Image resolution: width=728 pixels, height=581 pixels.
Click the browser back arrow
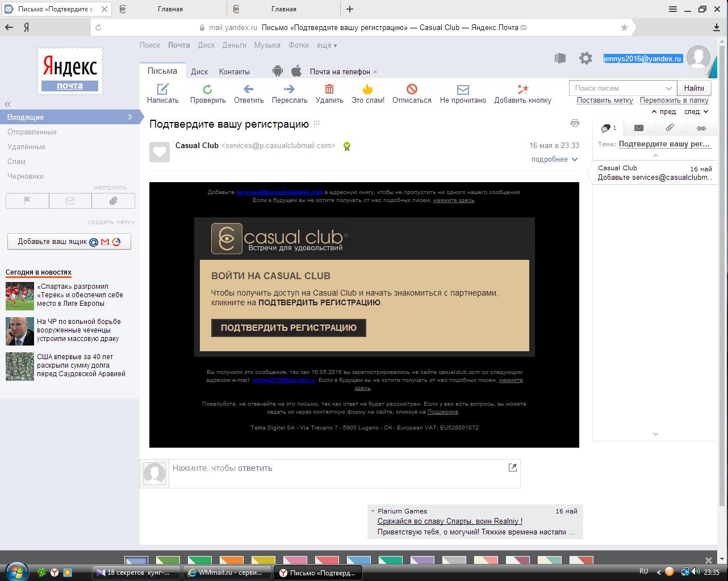[x=9, y=27]
